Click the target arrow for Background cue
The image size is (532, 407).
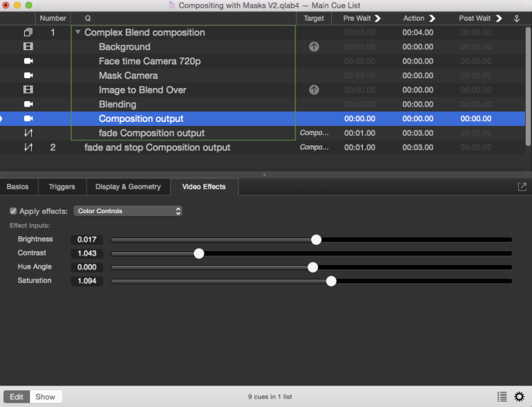[314, 47]
